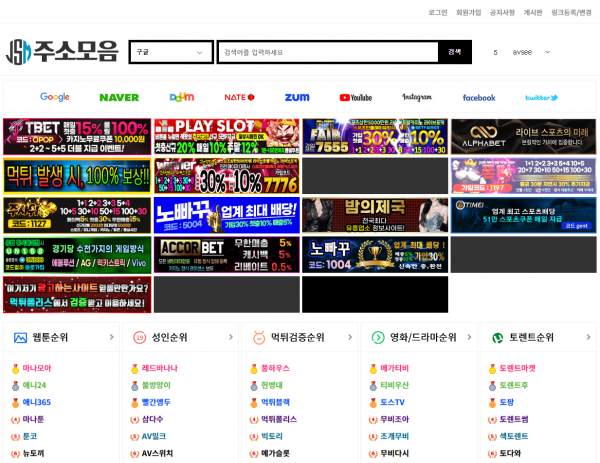
Task: Click the gold medal next to 풀하우스
Action: point(254,368)
